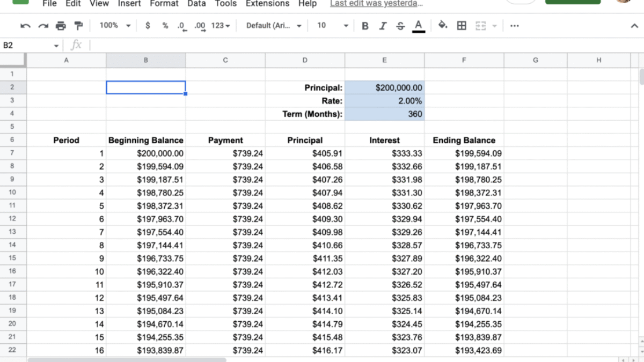Select the Paint format roller tool

click(x=78, y=26)
